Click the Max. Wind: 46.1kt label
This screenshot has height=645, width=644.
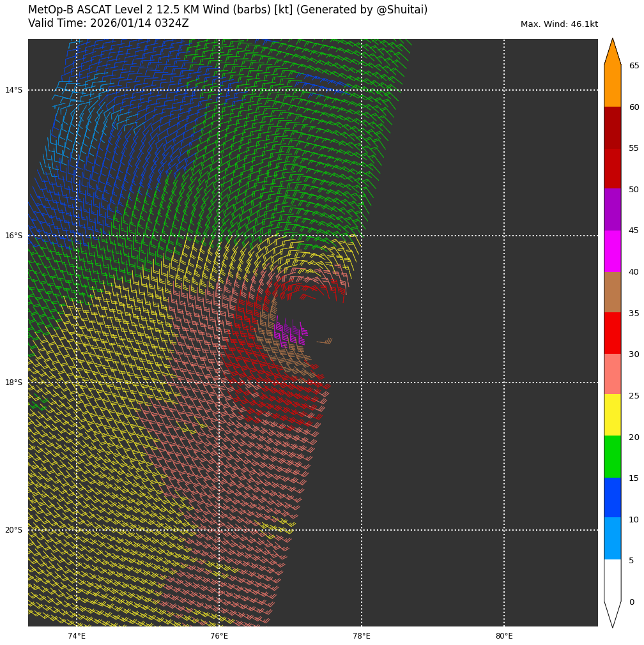(x=559, y=24)
